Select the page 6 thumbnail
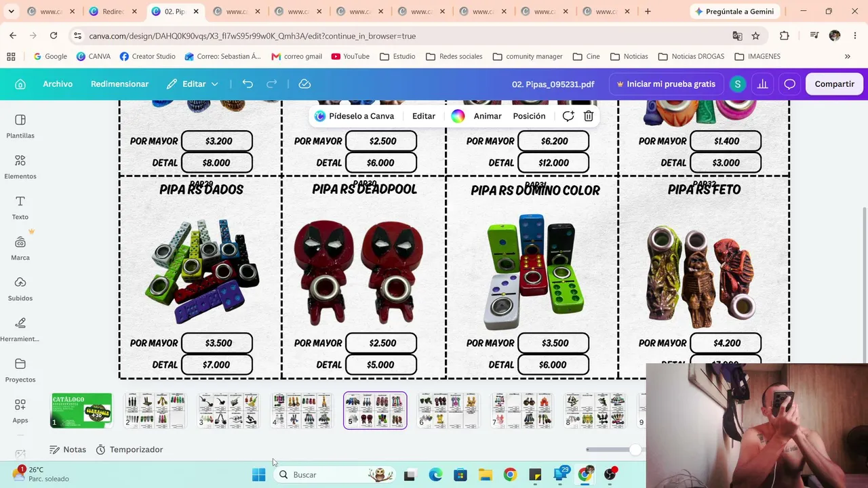The image size is (868, 488). [448, 411]
